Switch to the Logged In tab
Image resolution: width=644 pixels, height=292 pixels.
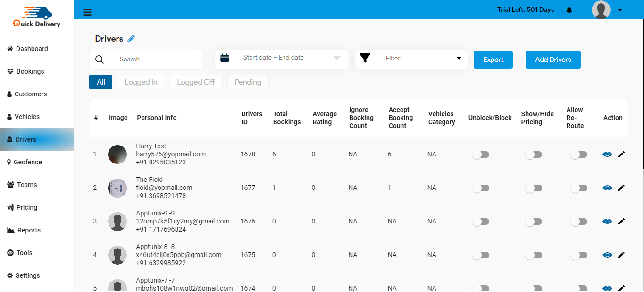141,82
